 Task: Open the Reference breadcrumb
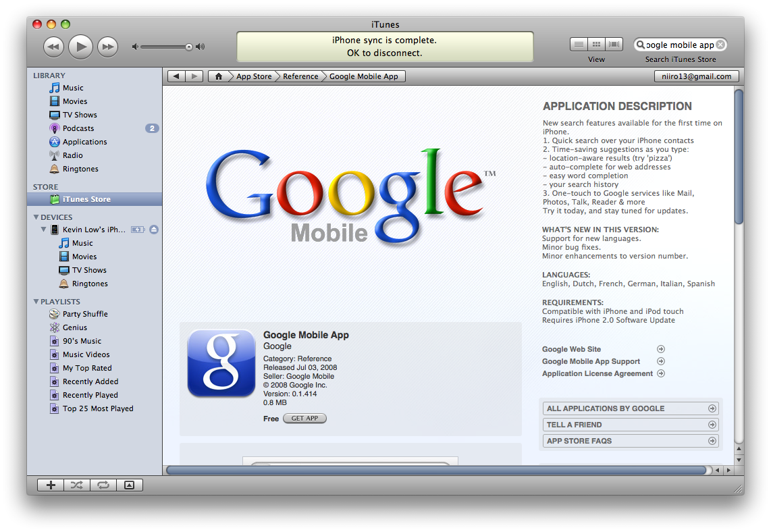300,76
